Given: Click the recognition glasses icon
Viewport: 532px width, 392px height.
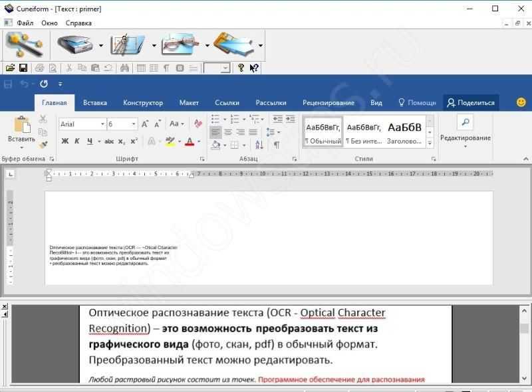Looking at the screenshot, I should tap(181, 45).
